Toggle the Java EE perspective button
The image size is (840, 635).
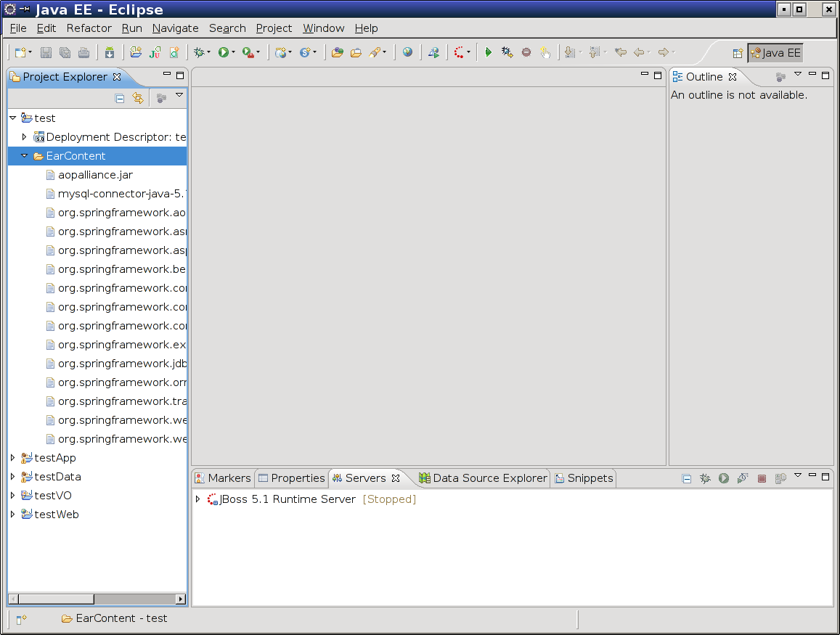(x=775, y=53)
